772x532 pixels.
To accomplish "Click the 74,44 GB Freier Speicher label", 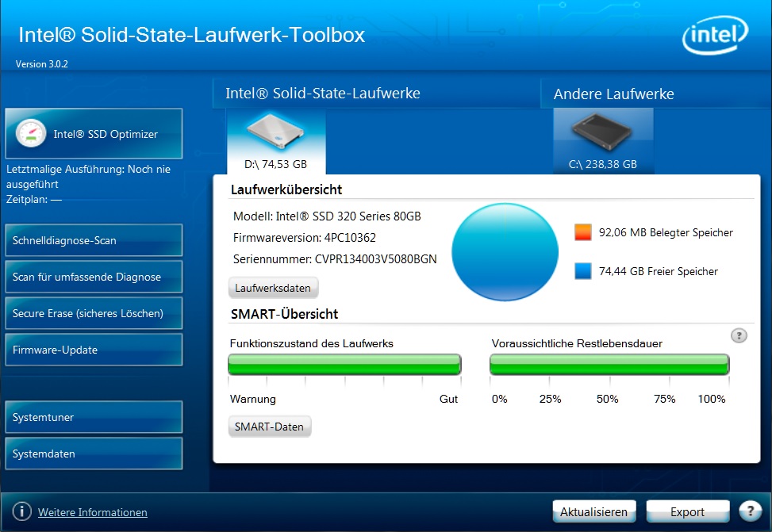I will coord(659,271).
